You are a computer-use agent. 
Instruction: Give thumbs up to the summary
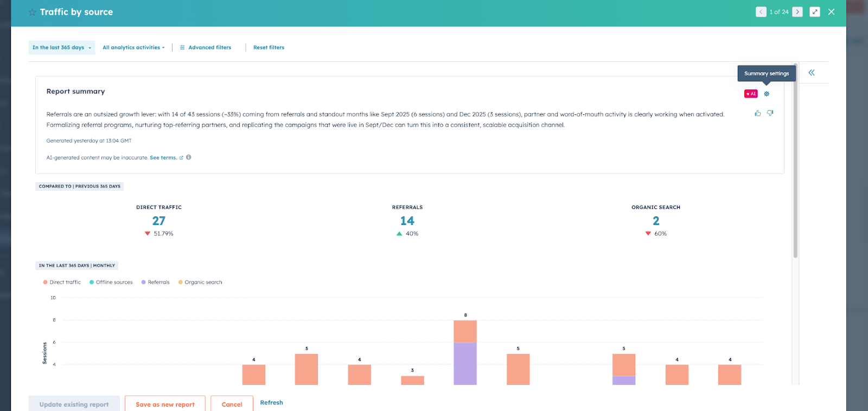click(757, 113)
